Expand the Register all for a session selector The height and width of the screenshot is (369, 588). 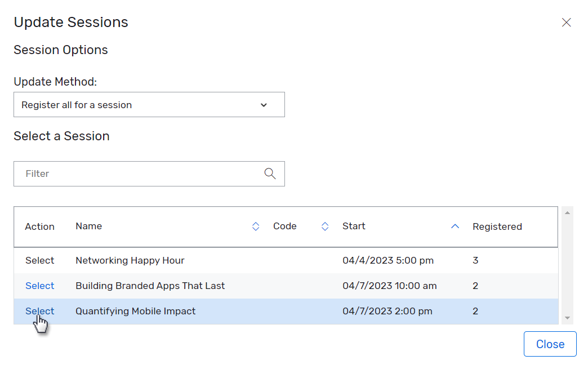[149, 105]
